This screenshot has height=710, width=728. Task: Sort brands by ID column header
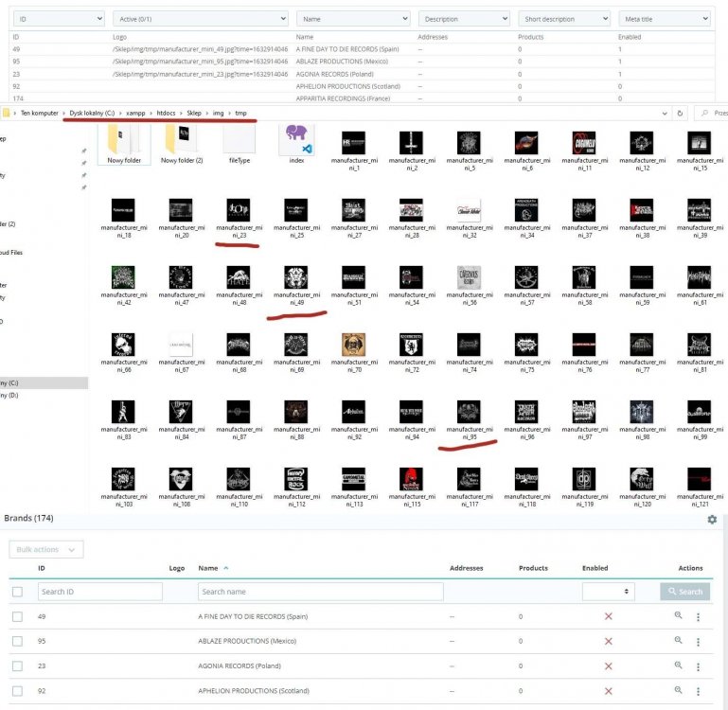42,568
